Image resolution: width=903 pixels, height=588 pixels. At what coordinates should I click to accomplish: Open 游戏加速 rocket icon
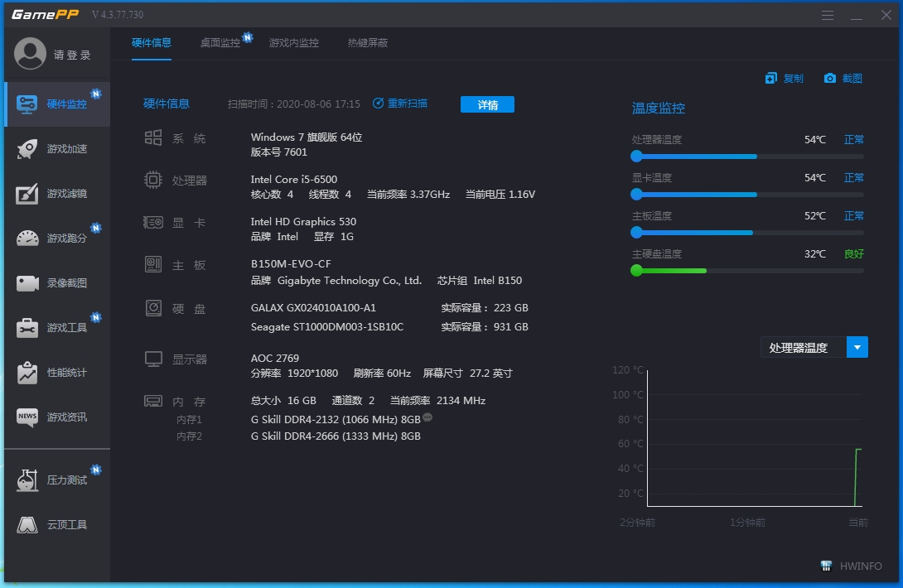(x=27, y=149)
